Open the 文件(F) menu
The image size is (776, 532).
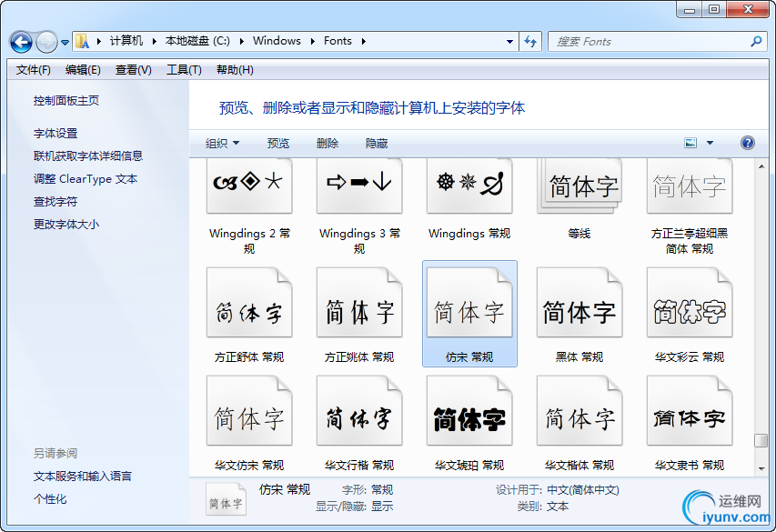point(33,70)
